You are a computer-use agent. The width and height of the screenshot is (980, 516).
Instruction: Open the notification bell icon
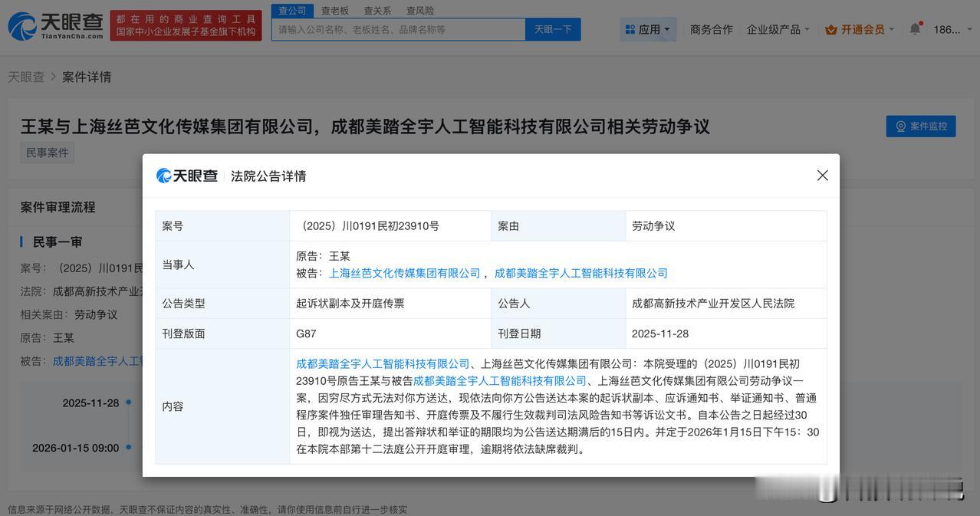coord(915,29)
